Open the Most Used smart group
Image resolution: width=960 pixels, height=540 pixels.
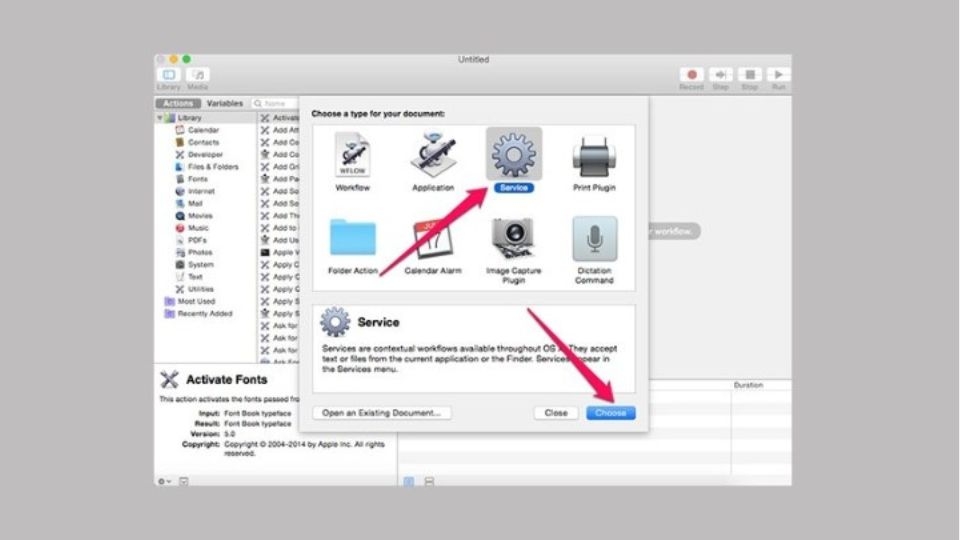[x=196, y=301]
